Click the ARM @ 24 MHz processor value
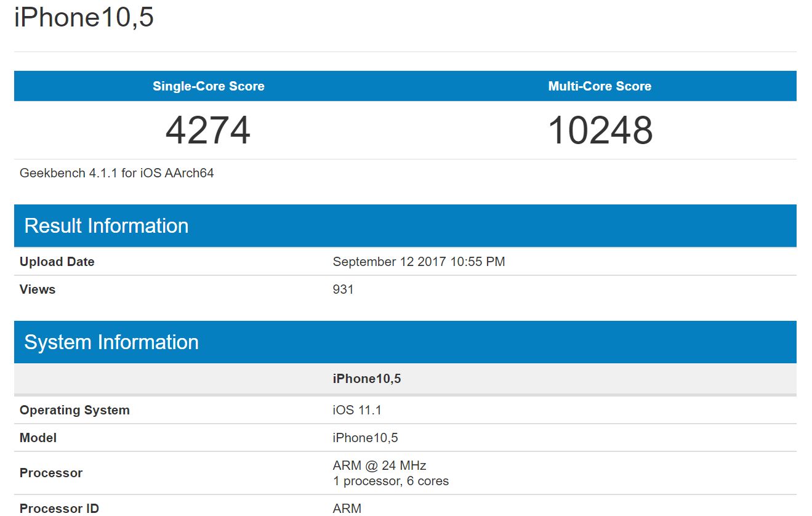The width and height of the screenshot is (812, 516). point(380,466)
